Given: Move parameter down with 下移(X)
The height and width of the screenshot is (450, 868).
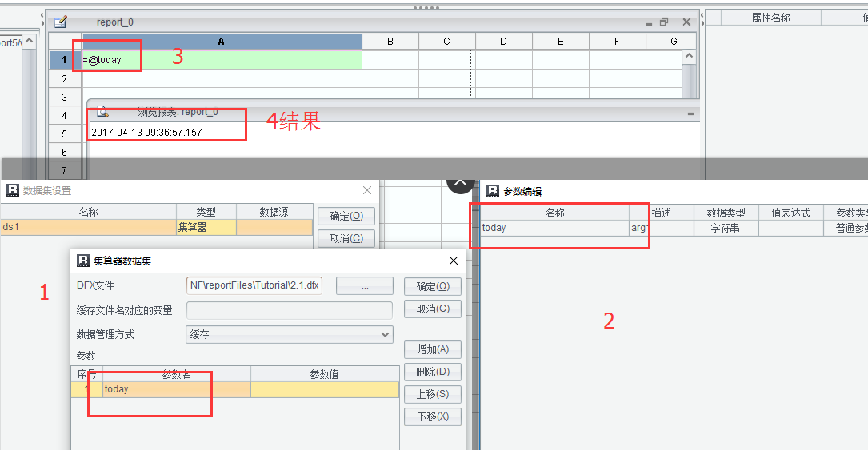Looking at the screenshot, I should (x=433, y=416).
